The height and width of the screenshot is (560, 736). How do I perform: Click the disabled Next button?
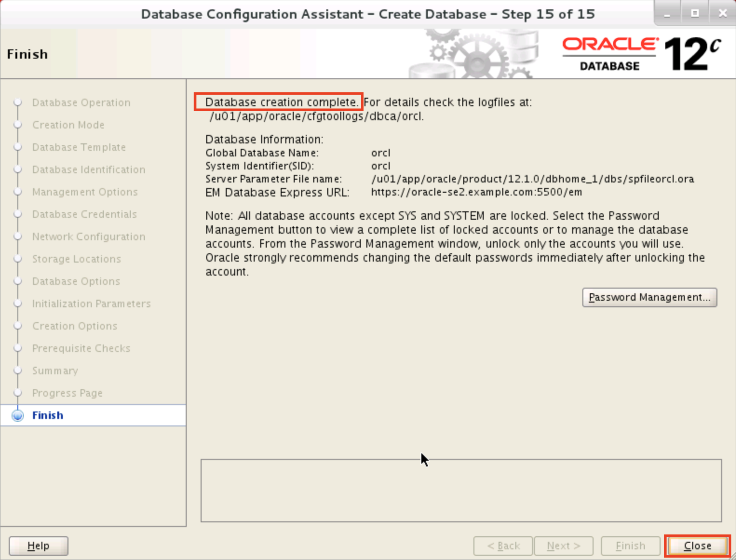564,546
